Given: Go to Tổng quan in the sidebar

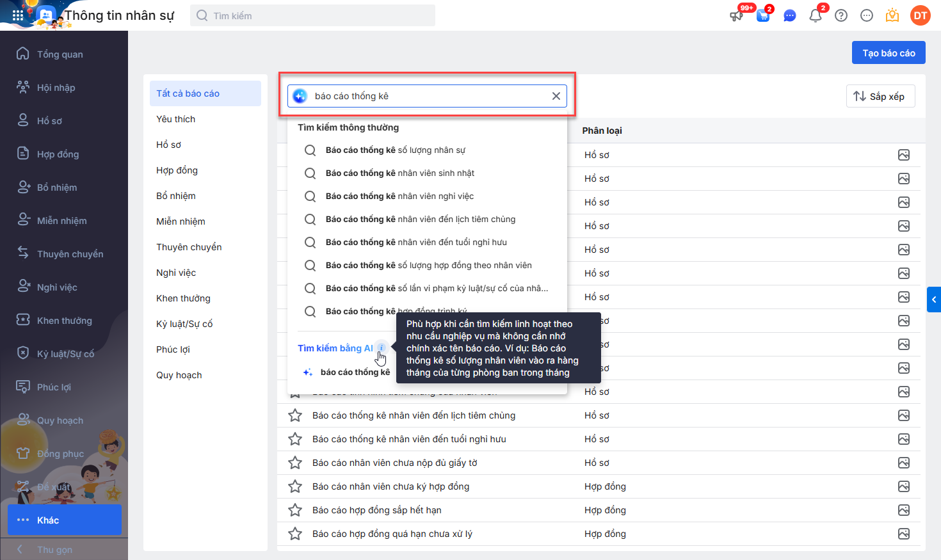Looking at the screenshot, I should [64, 54].
